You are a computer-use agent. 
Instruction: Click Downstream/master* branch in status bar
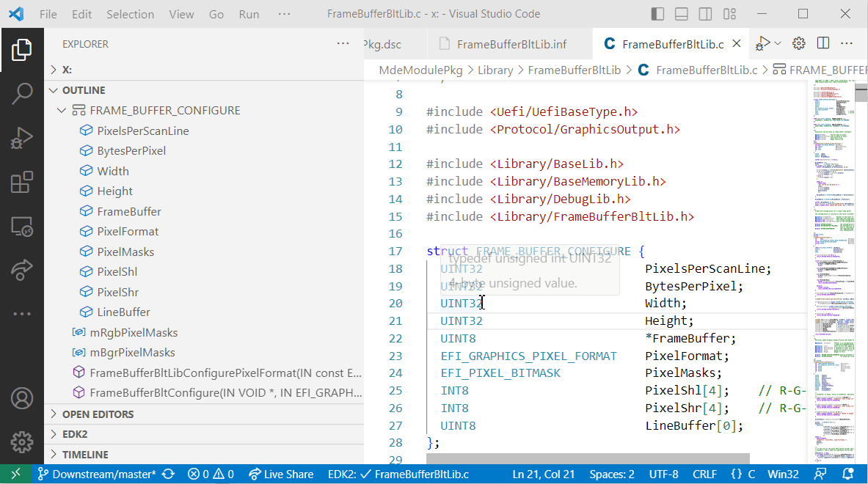(x=96, y=474)
